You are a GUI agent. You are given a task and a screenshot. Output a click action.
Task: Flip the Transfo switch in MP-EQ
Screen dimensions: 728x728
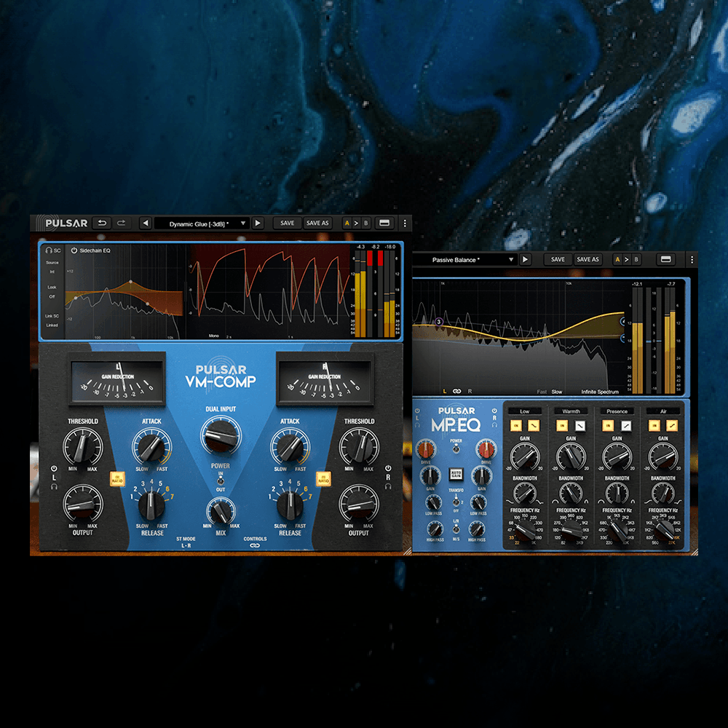pyautogui.click(x=456, y=501)
